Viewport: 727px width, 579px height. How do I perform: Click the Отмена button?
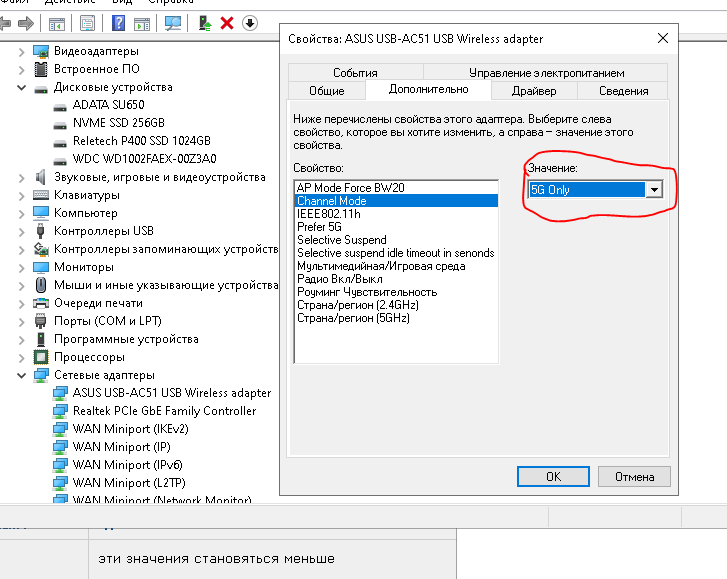[x=634, y=477]
